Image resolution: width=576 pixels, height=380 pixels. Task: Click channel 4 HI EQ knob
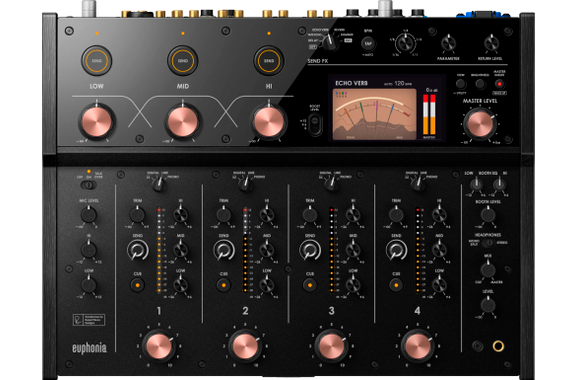point(439,215)
